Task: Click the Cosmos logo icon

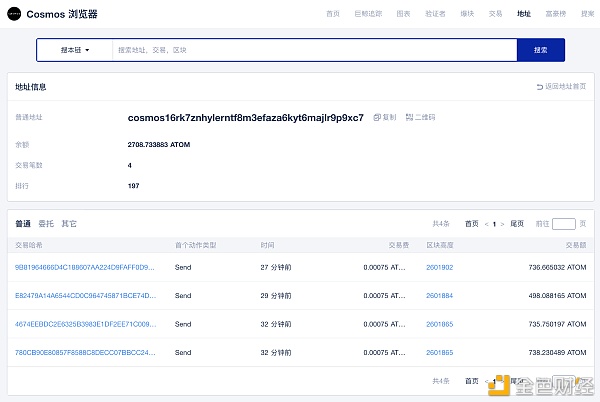Action: point(14,14)
